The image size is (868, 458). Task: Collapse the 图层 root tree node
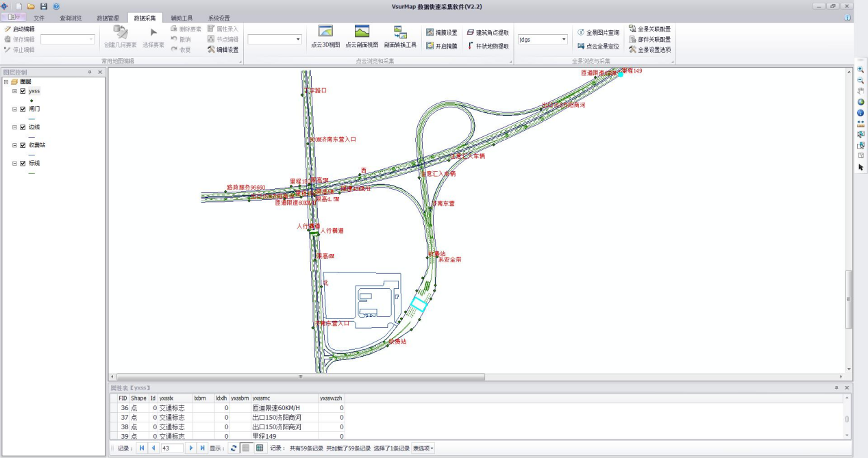[6, 82]
